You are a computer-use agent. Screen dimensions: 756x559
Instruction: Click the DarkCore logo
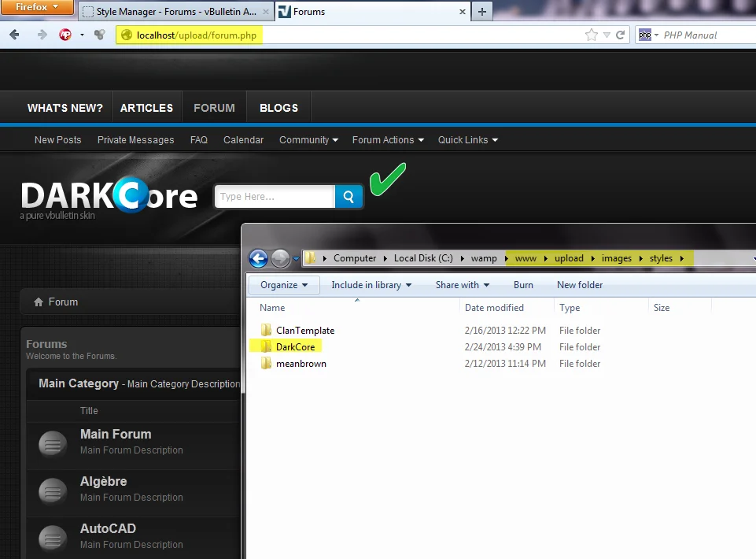109,197
